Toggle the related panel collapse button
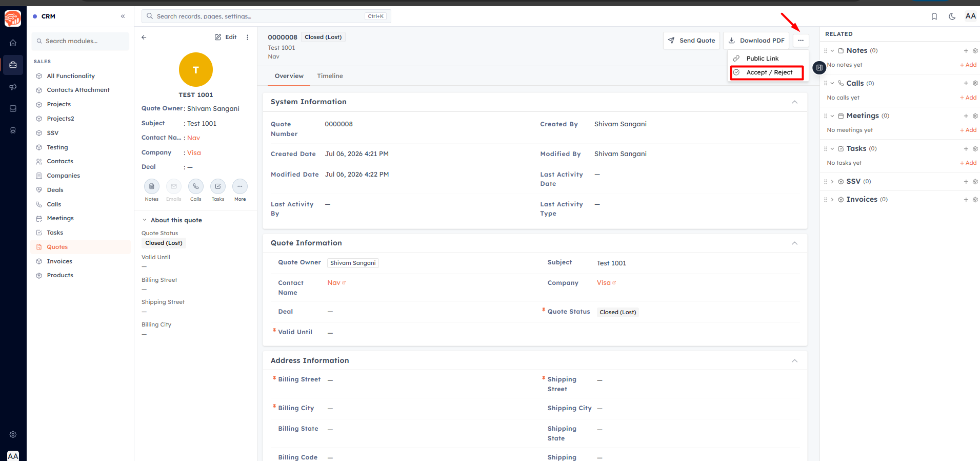Screen dimensions: 980x461 [819, 67]
